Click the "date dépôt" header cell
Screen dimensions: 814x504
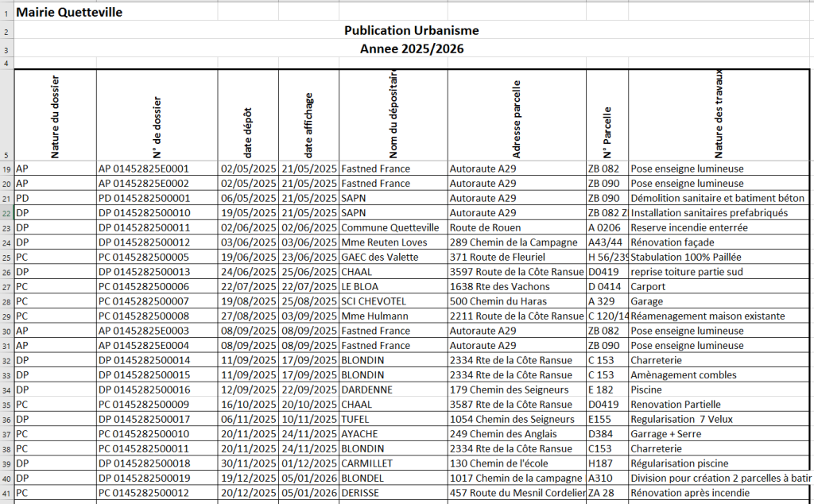coord(247,115)
